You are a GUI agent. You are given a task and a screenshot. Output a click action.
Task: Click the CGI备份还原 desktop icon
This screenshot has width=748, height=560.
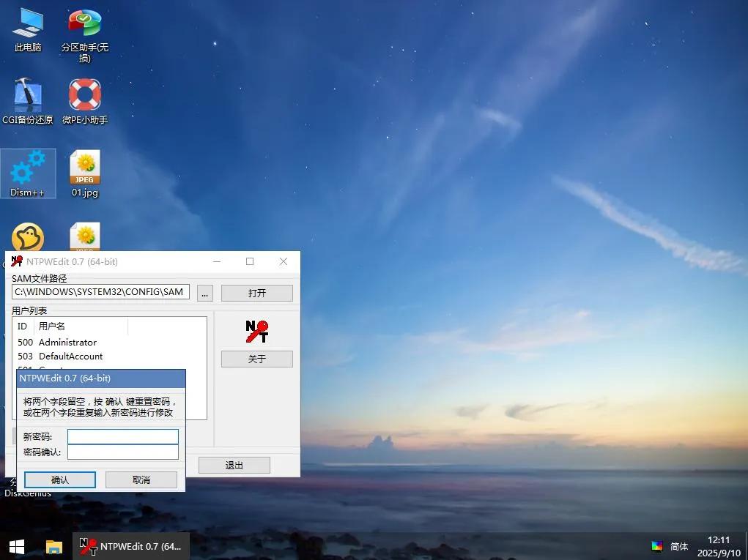[x=28, y=95]
